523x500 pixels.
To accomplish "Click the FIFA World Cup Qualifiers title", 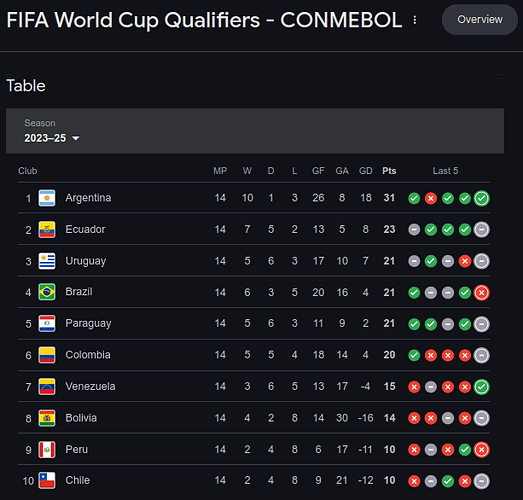I will pos(204,20).
